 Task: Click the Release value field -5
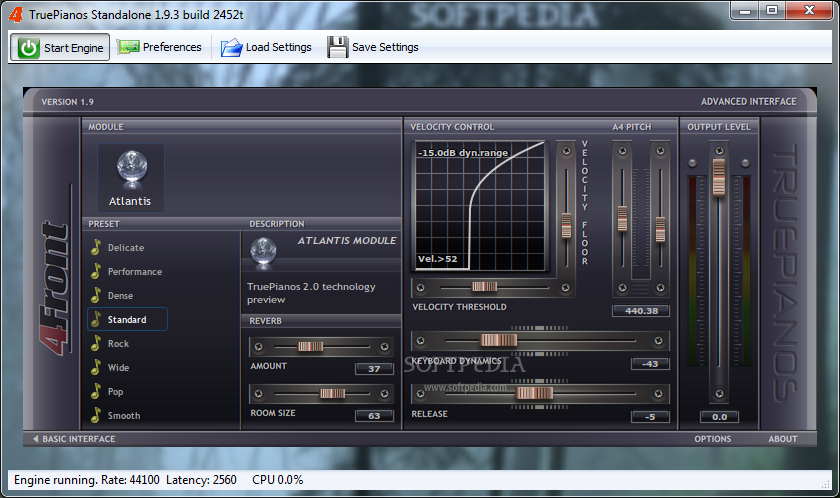coord(650,416)
